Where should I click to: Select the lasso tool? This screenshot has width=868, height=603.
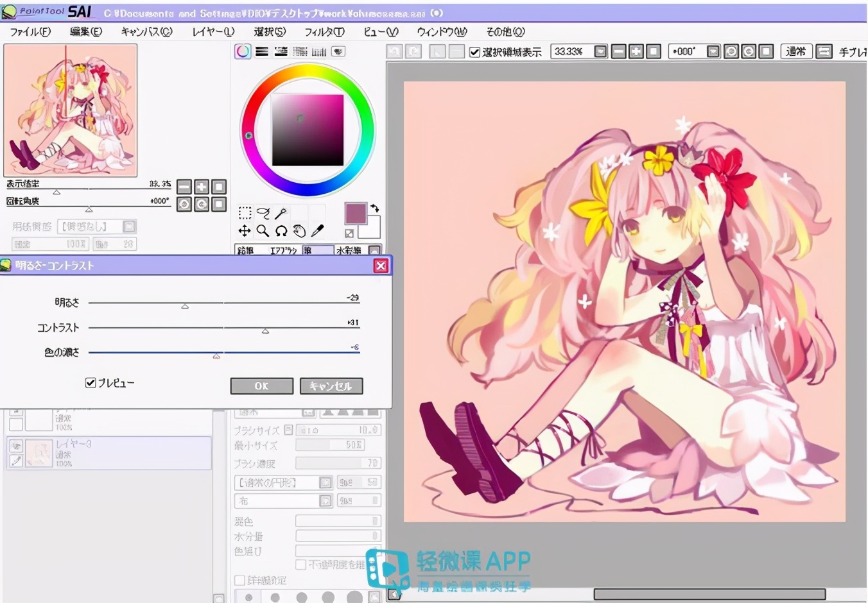coord(263,213)
